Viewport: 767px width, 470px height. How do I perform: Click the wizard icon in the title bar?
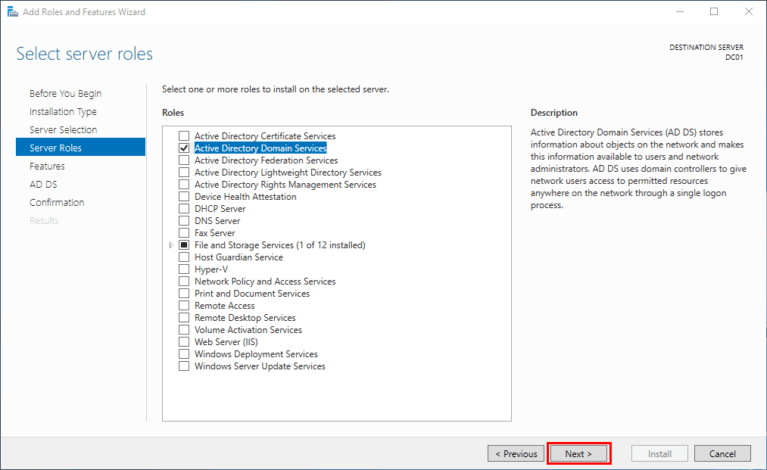pos(12,11)
